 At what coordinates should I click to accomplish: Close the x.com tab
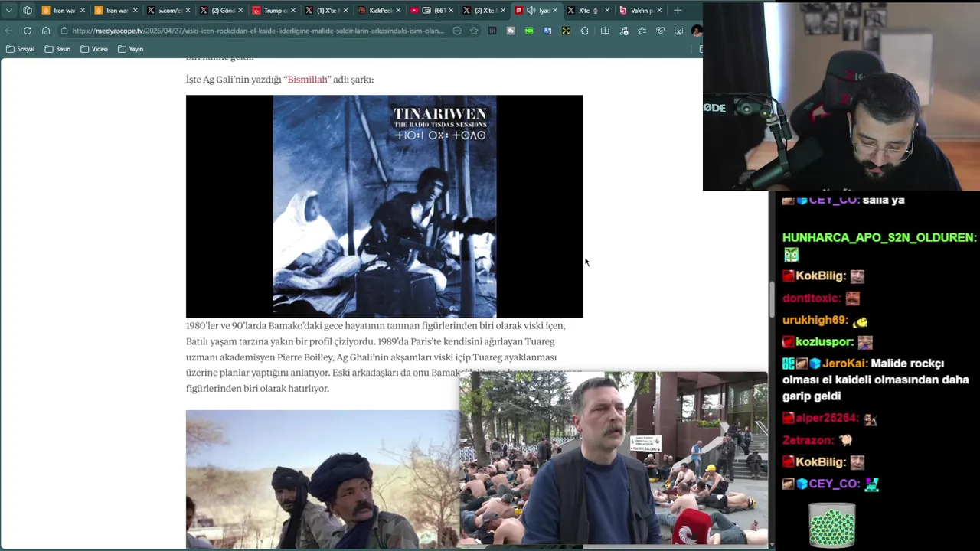coord(188,11)
